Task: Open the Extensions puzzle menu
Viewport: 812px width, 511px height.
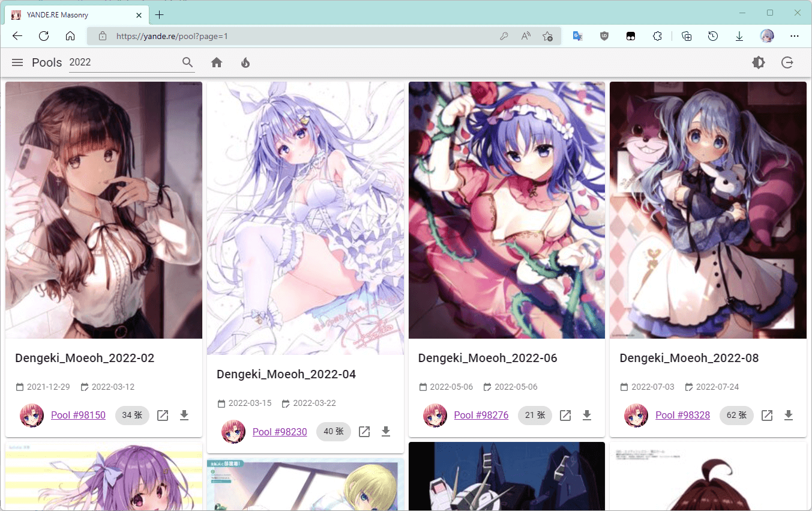Action: click(x=657, y=36)
